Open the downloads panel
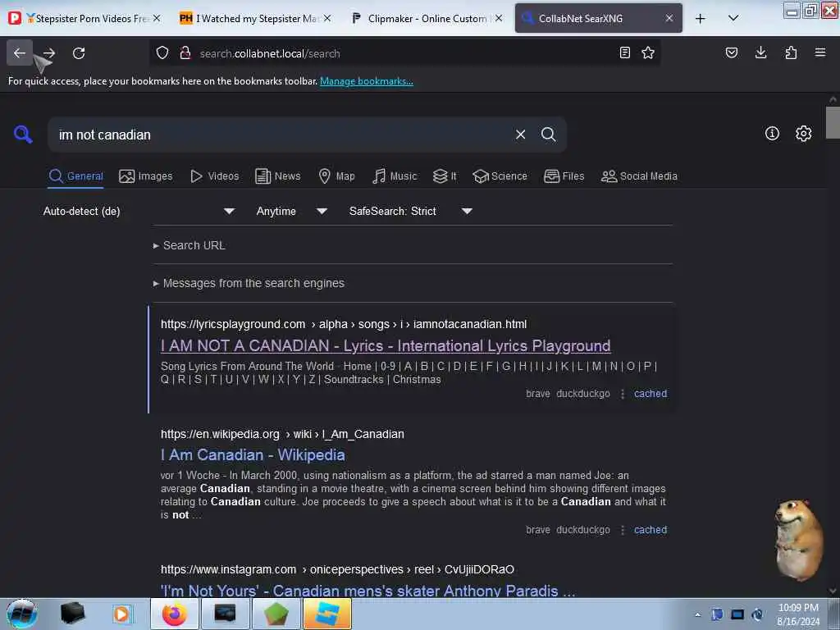Viewport: 840px width, 630px height. 760,52
